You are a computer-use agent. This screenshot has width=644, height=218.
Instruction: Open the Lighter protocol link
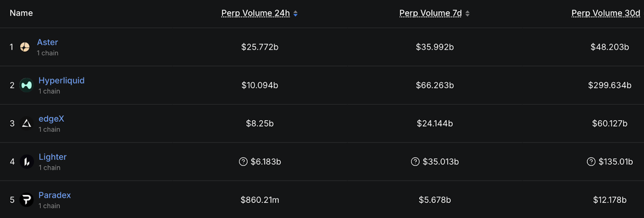point(52,157)
